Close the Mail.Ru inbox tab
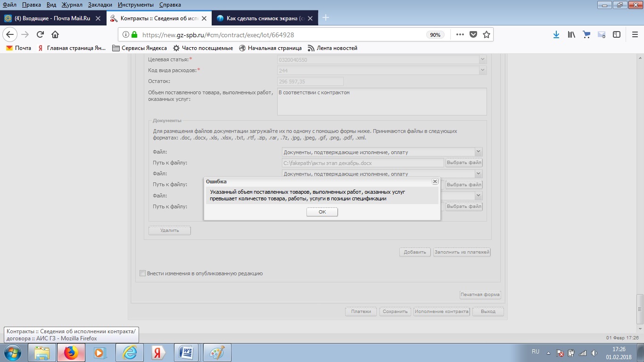 98,18
